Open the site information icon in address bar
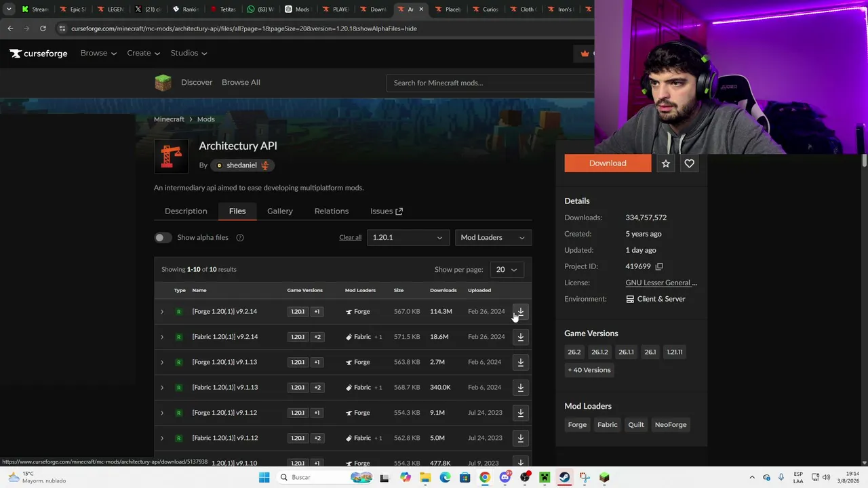 click(62, 28)
